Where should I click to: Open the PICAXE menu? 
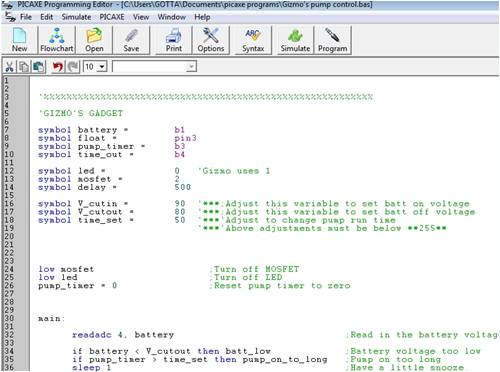[112, 17]
